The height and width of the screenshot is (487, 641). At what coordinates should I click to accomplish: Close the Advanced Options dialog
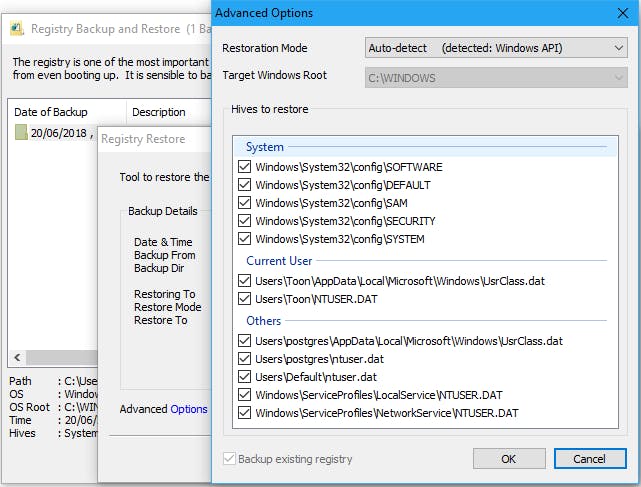pyautogui.click(x=621, y=13)
